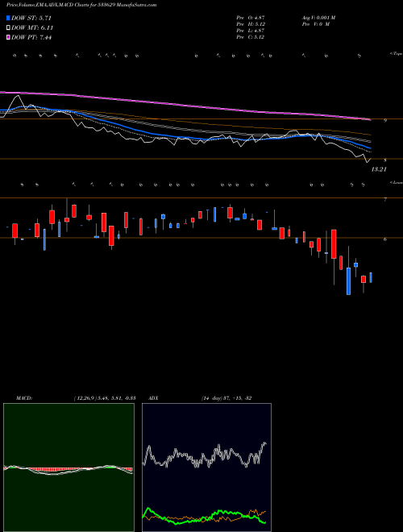
Task: Click the 'Avg V: 0.001 M' volume text
Action: (x=318, y=18)
